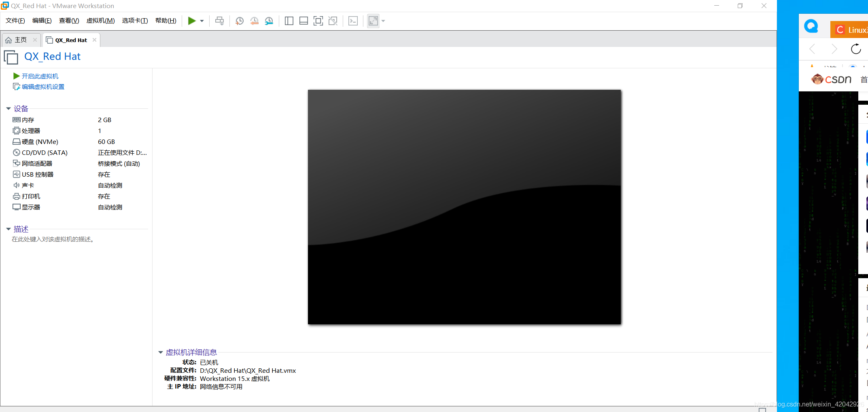Select the USB 控制器 icon
Image resolution: width=868 pixels, height=412 pixels.
(x=17, y=174)
